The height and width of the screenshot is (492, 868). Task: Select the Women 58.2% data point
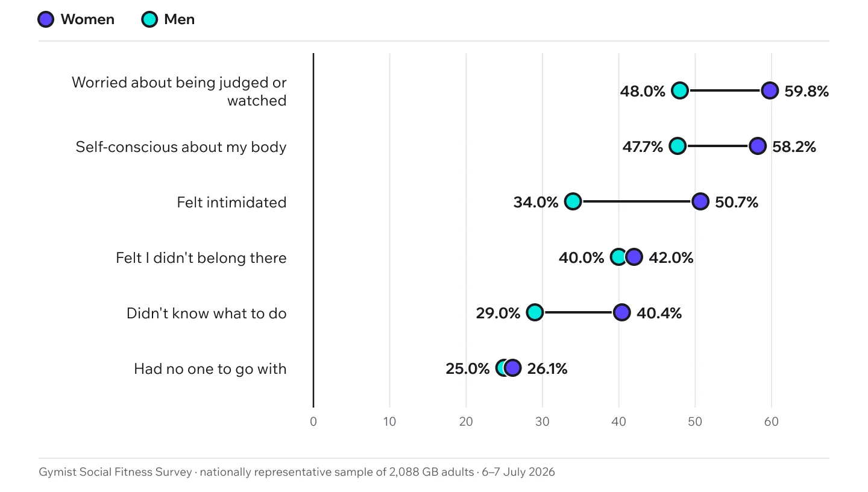pyautogui.click(x=758, y=146)
